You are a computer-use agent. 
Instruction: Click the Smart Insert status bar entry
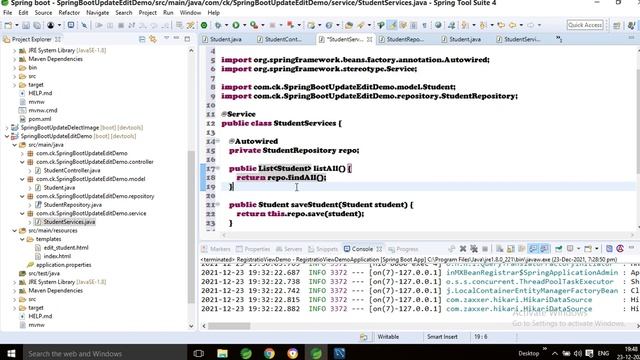click(442, 337)
